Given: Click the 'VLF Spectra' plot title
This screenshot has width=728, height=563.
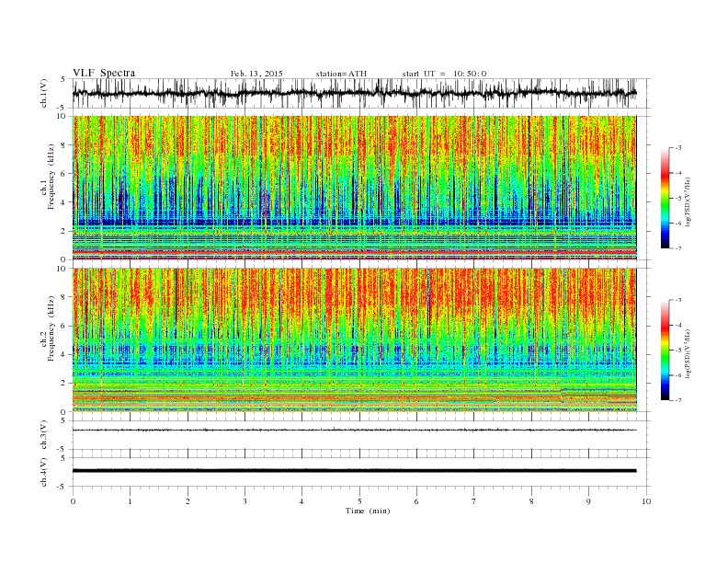Looking at the screenshot, I should (104, 73).
